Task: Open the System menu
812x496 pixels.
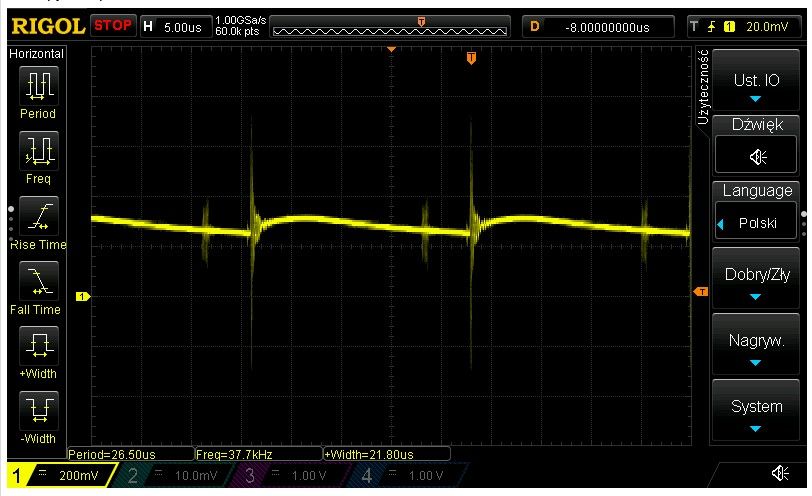Action: click(756, 410)
